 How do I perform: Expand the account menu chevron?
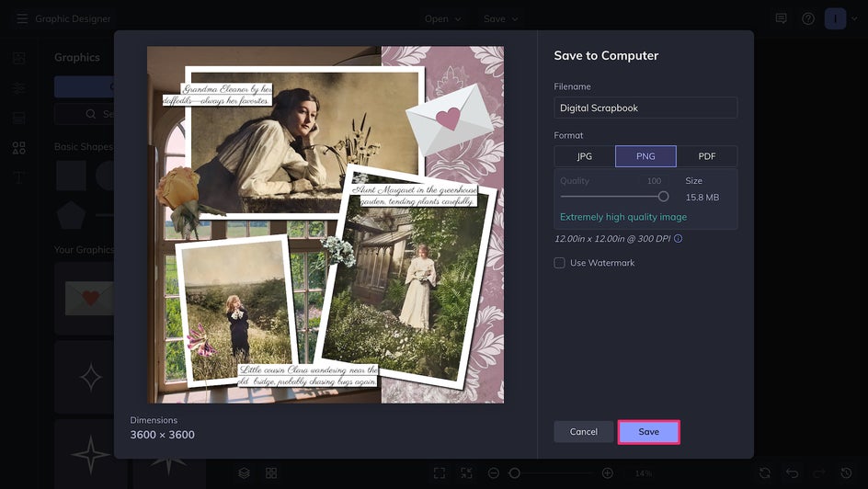tap(855, 18)
